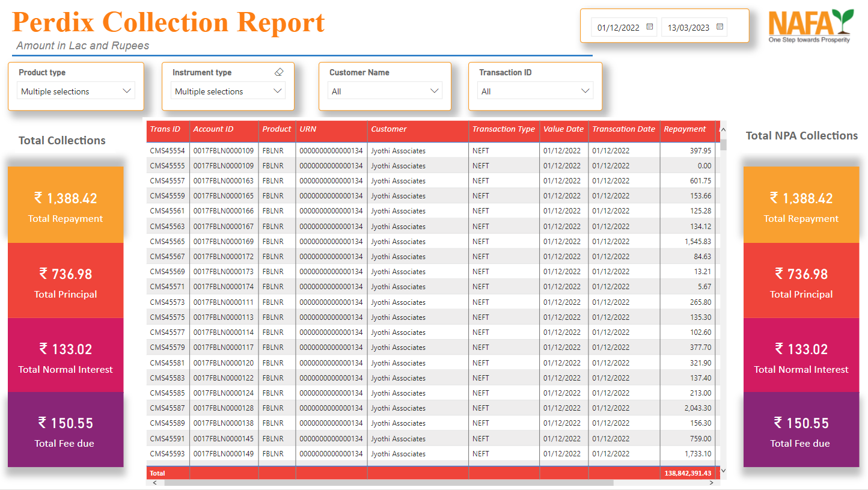Sort by the URN column header
This screenshot has height=490, width=868.
point(308,129)
